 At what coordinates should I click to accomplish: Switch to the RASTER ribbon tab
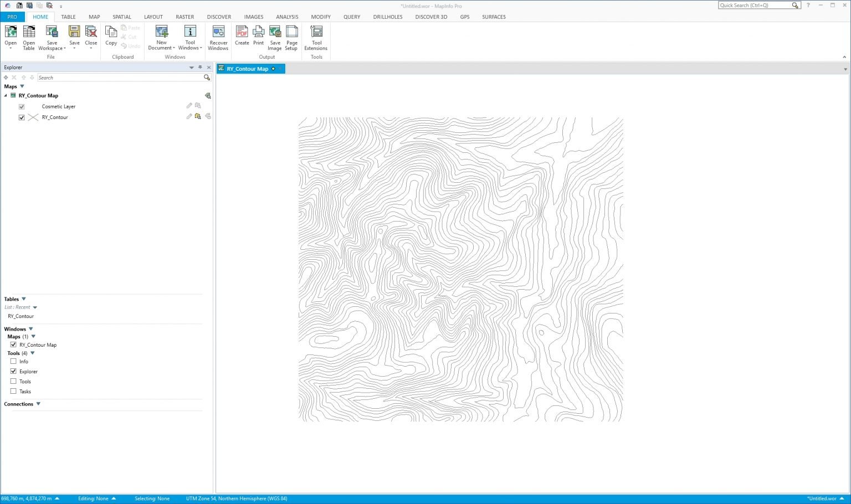pyautogui.click(x=185, y=17)
